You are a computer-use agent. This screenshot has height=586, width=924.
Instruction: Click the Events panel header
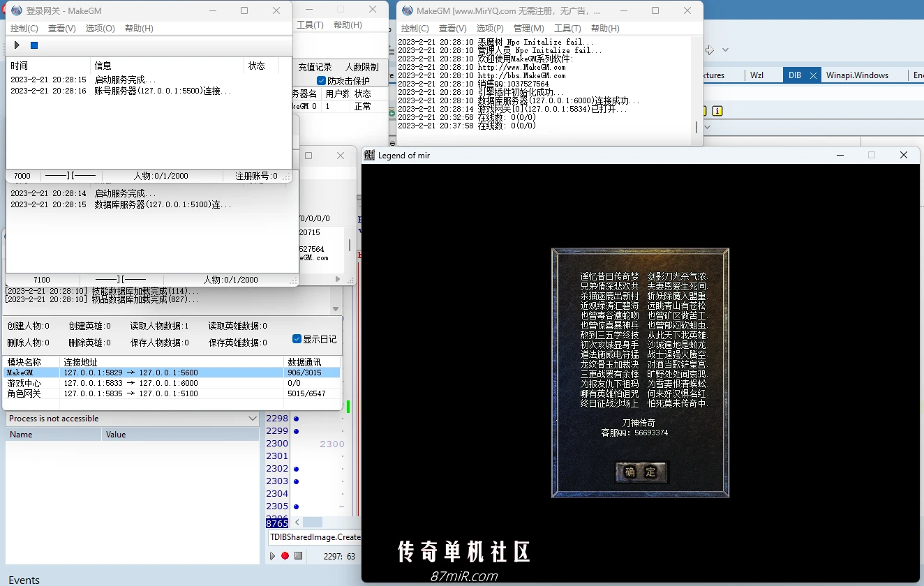click(24, 580)
